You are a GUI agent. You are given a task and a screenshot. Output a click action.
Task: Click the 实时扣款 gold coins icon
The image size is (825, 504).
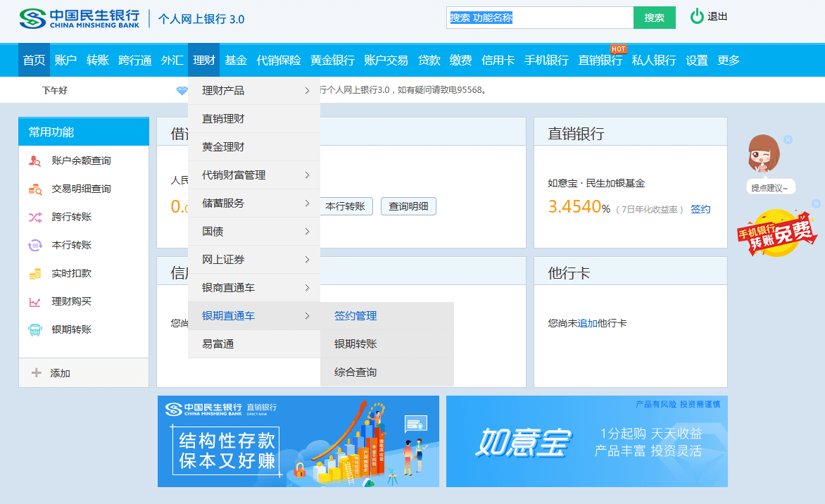(34, 274)
